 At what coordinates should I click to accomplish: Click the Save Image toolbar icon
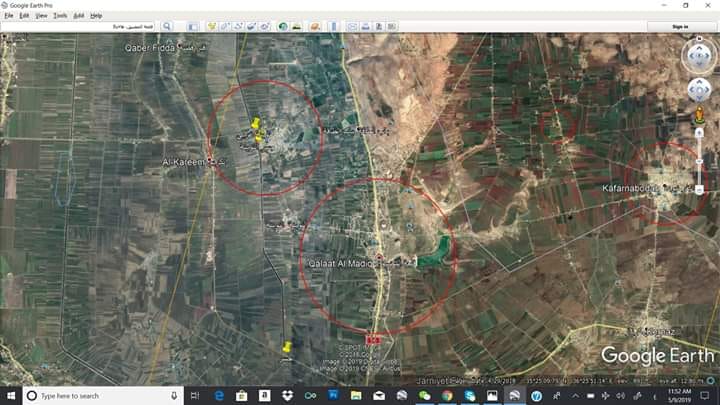coord(379,27)
